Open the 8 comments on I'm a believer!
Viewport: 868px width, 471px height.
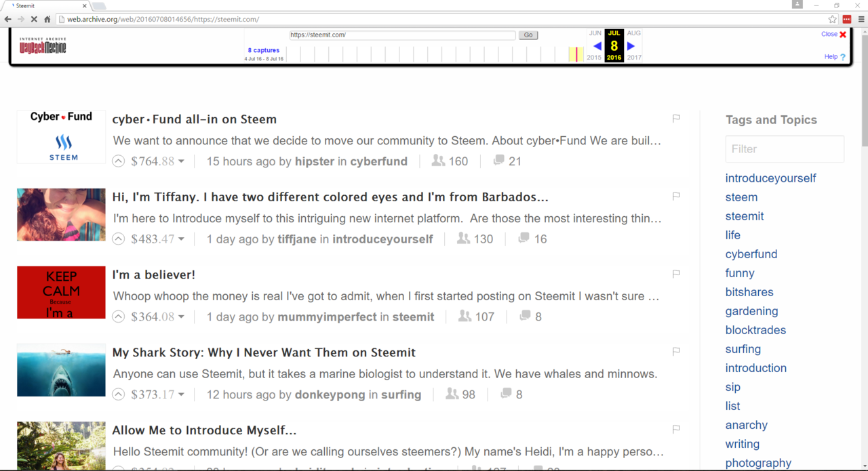(531, 316)
